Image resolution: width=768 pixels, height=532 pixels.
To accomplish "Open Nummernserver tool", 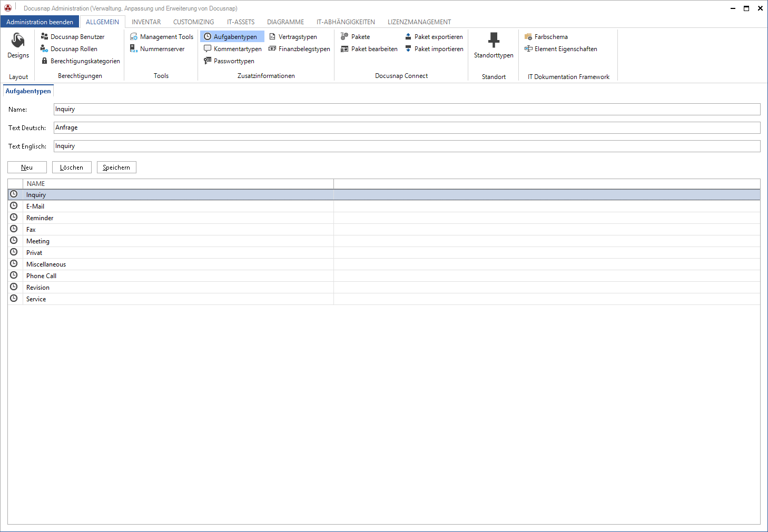I will tap(157, 49).
